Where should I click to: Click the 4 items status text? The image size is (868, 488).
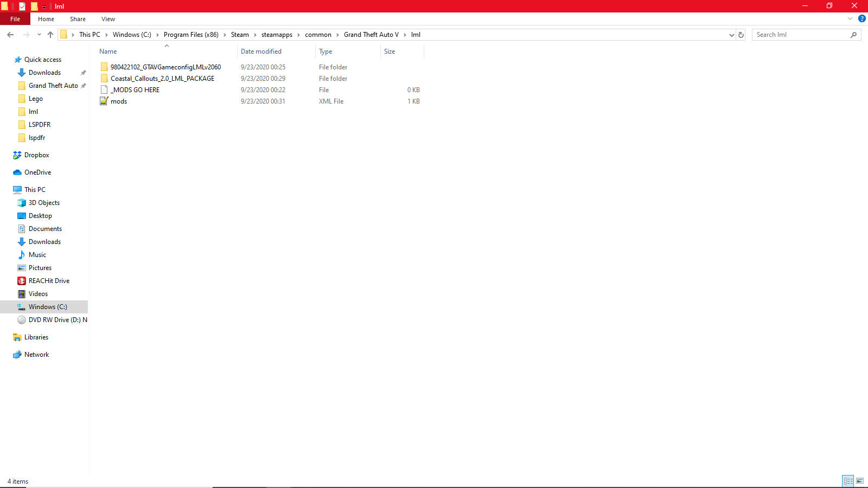[x=18, y=481]
